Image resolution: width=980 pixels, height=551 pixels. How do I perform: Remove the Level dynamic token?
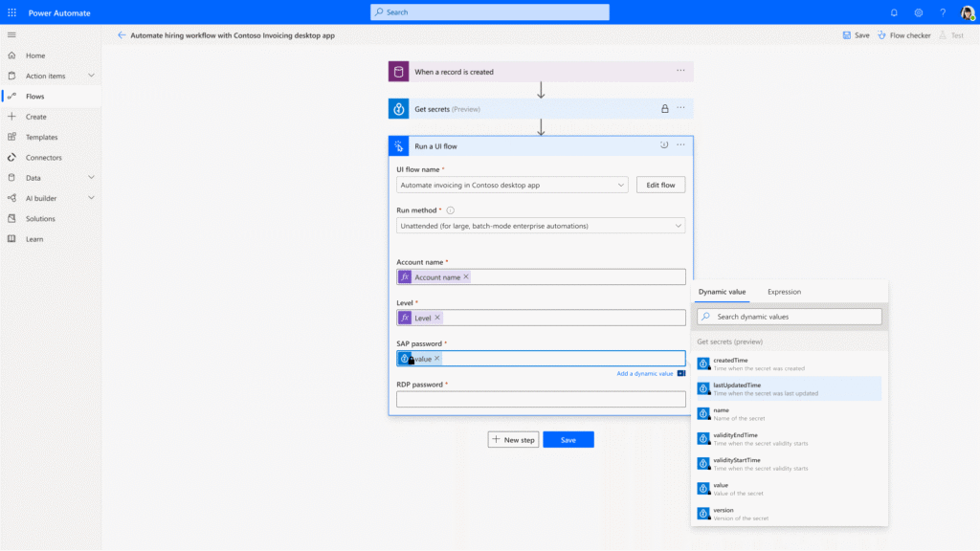(437, 318)
